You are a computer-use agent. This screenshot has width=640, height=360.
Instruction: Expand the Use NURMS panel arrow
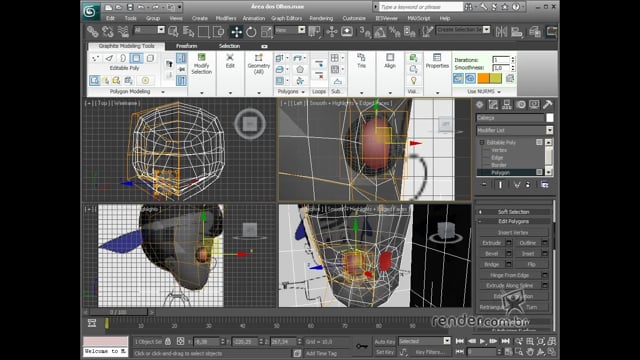499,92
